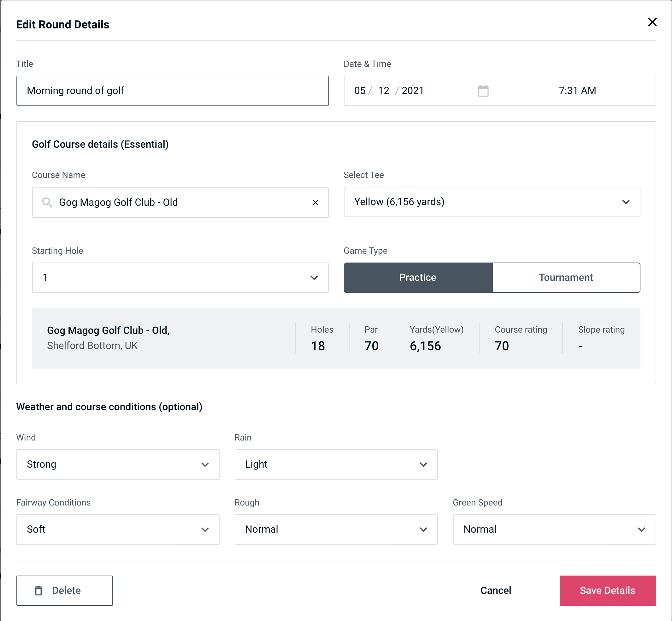This screenshot has width=672, height=621.
Task: Click the Save Details button
Action: pos(607,591)
